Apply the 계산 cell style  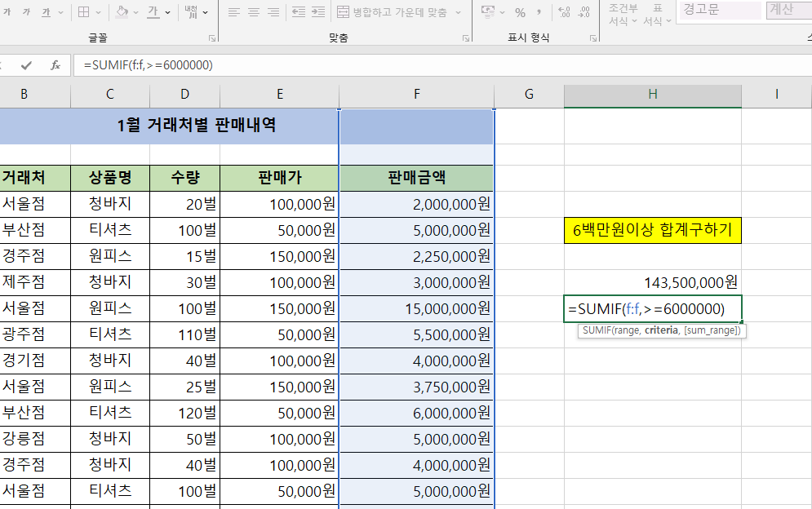tap(788, 9)
